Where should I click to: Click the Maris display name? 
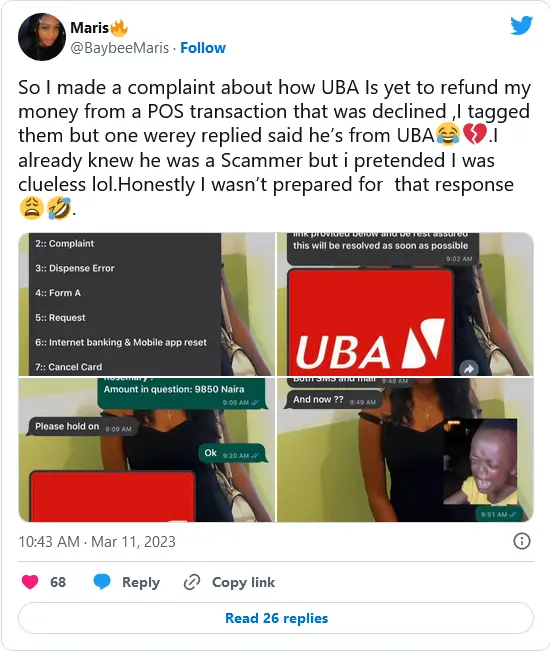click(x=90, y=28)
